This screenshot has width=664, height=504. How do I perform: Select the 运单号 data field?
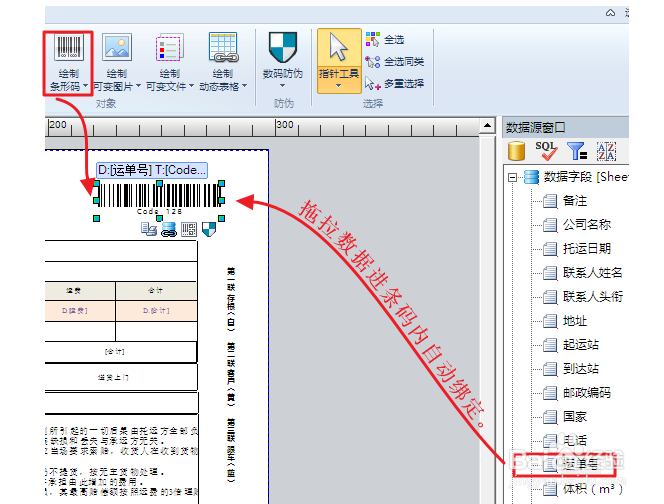(x=581, y=465)
